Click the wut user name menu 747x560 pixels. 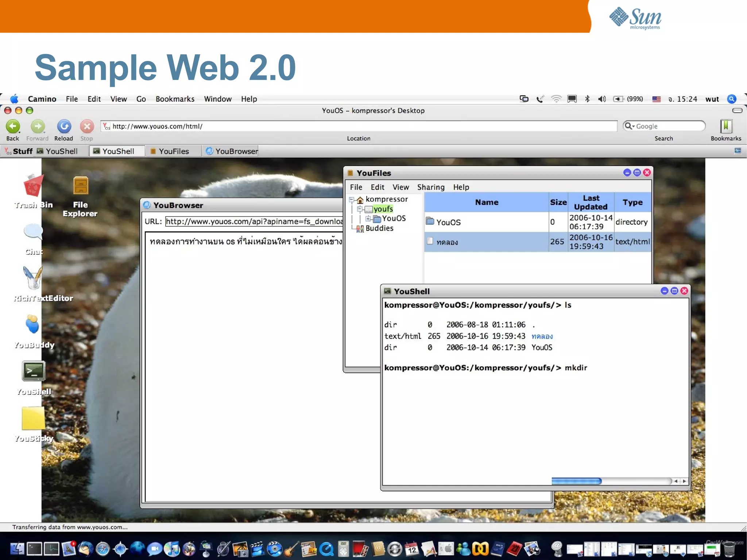[x=712, y=99]
